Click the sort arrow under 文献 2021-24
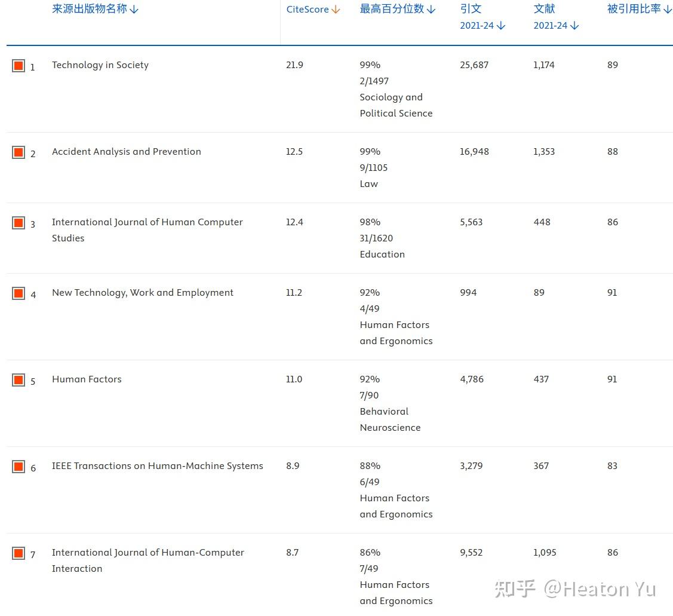 (x=574, y=26)
